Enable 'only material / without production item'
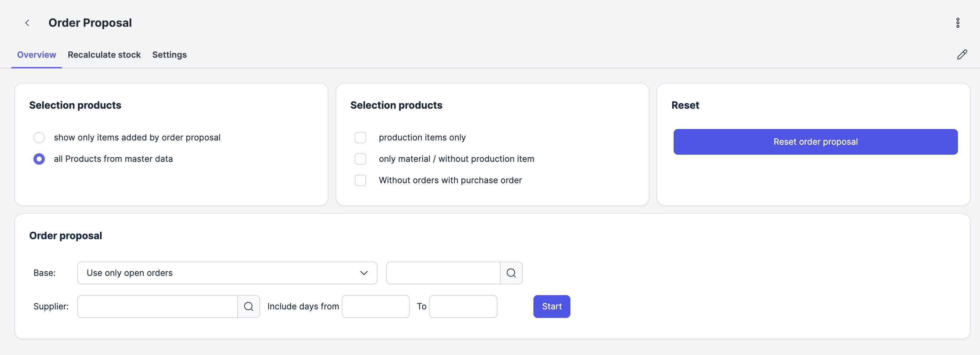 (360, 159)
